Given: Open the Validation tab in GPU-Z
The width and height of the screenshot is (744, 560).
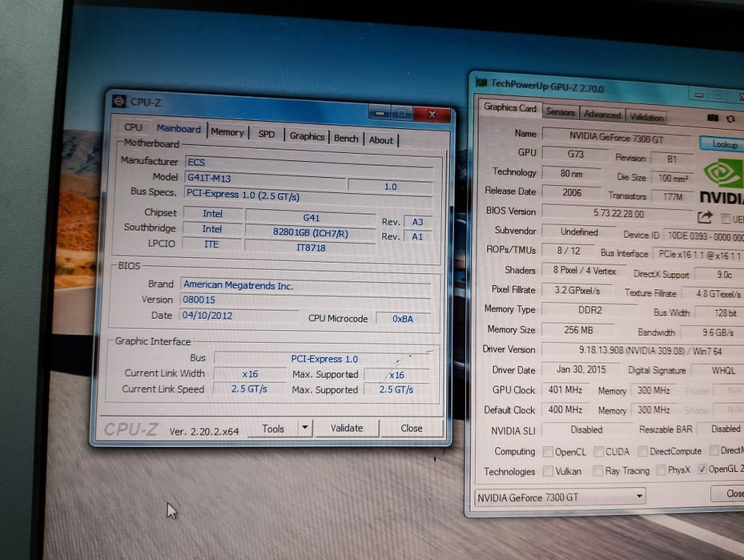Looking at the screenshot, I should pyautogui.click(x=646, y=117).
